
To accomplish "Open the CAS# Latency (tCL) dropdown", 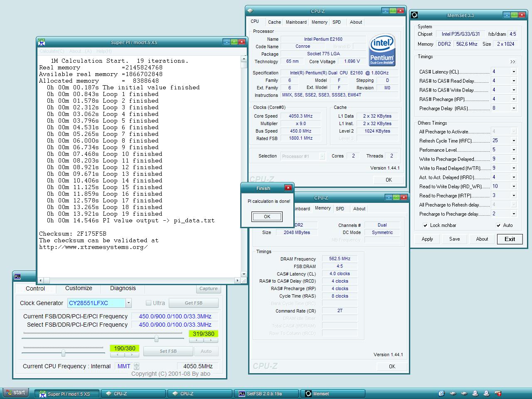I will (x=514, y=71).
